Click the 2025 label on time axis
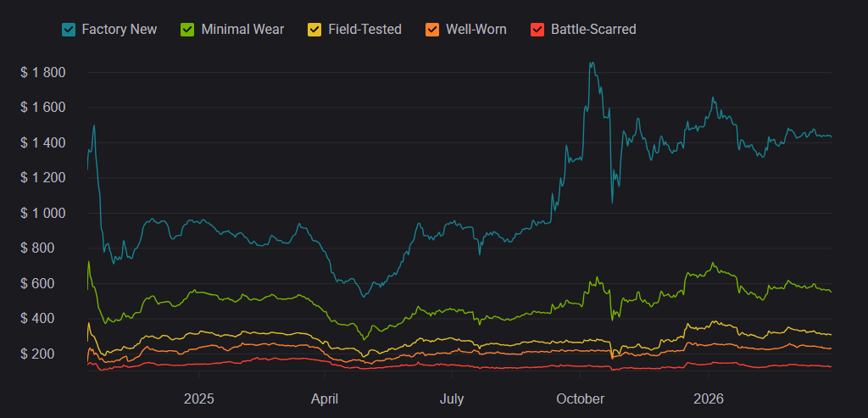Screen dimensions: 868x418 (199, 398)
